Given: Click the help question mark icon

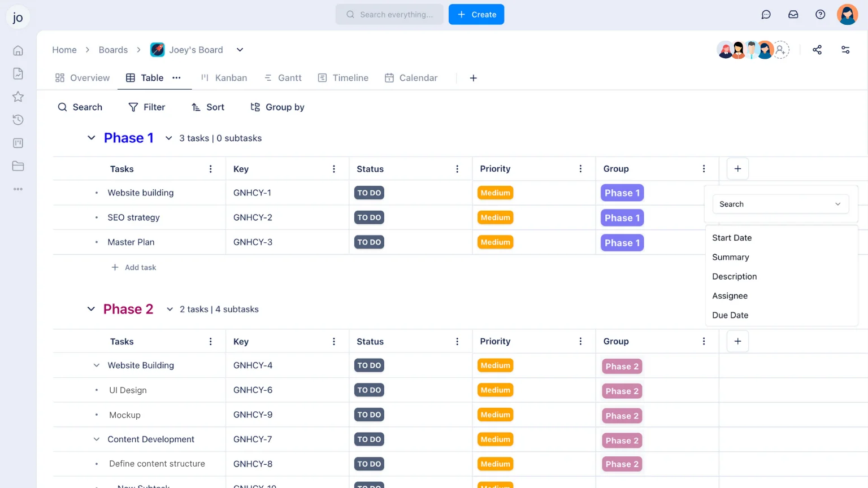Looking at the screenshot, I should click(820, 15).
